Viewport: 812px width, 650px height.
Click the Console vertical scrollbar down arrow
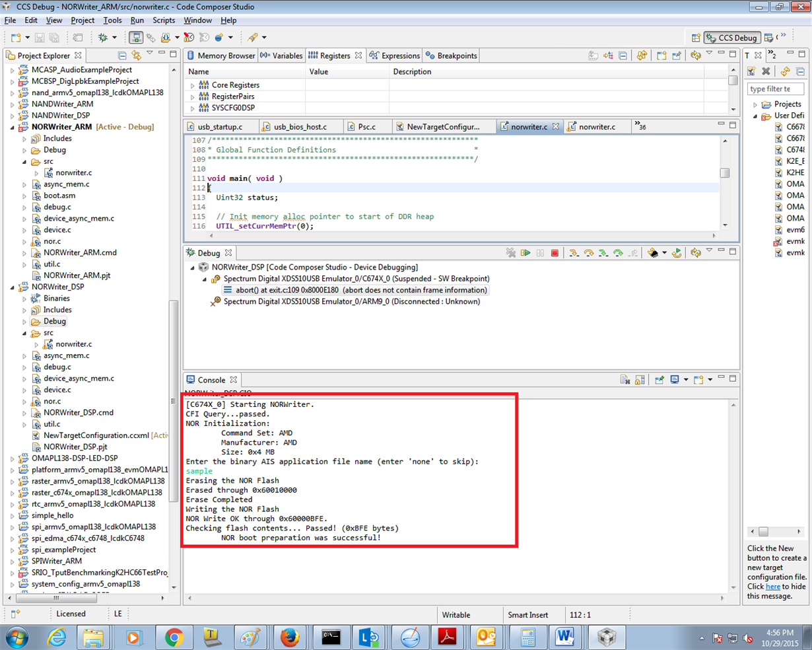(x=733, y=587)
